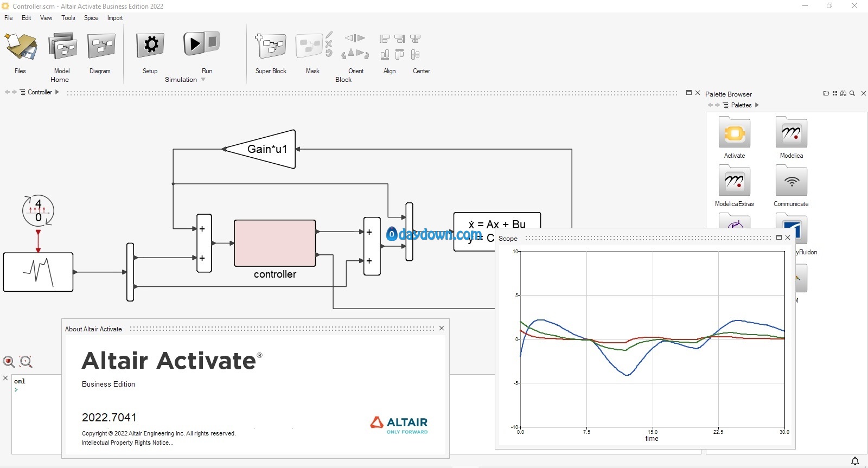Open Intellectual Property Rights Notice link
Viewport: 868px width, 468px height.
coord(127,443)
